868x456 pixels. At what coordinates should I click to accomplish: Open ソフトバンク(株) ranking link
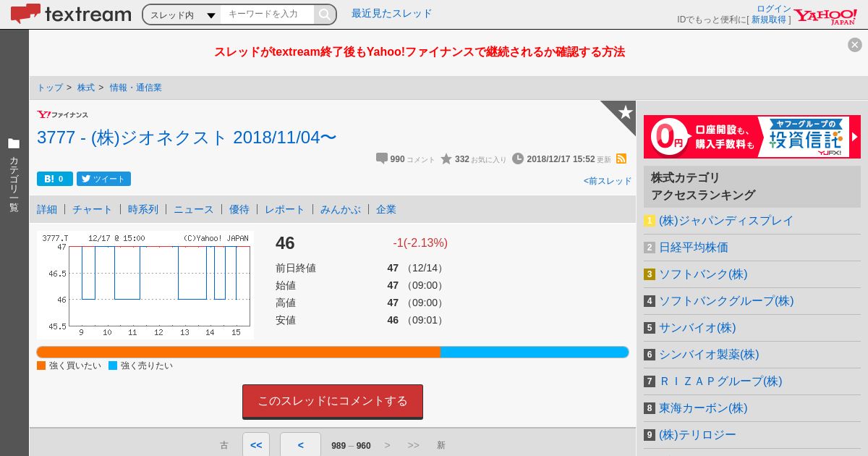[x=703, y=274]
